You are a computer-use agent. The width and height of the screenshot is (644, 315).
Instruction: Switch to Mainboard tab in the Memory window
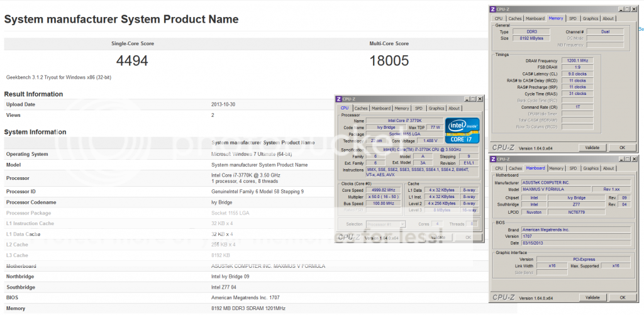[x=535, y=18]
